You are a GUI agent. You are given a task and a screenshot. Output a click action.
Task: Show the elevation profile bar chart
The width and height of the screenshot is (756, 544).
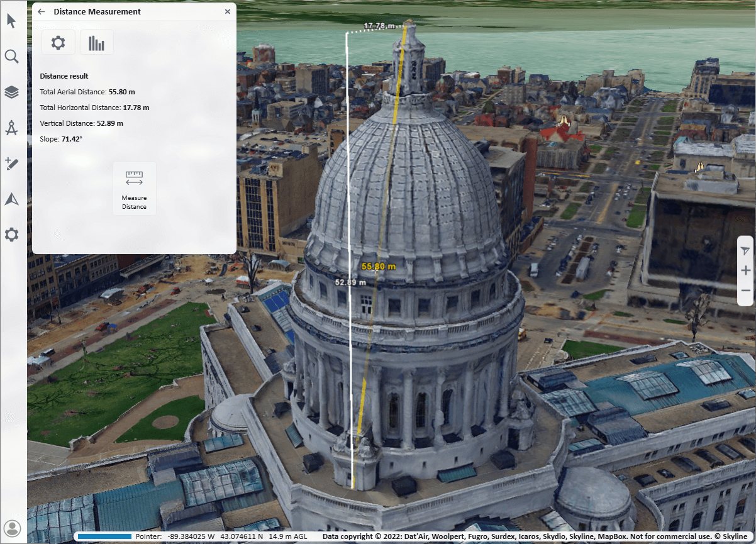97,43
